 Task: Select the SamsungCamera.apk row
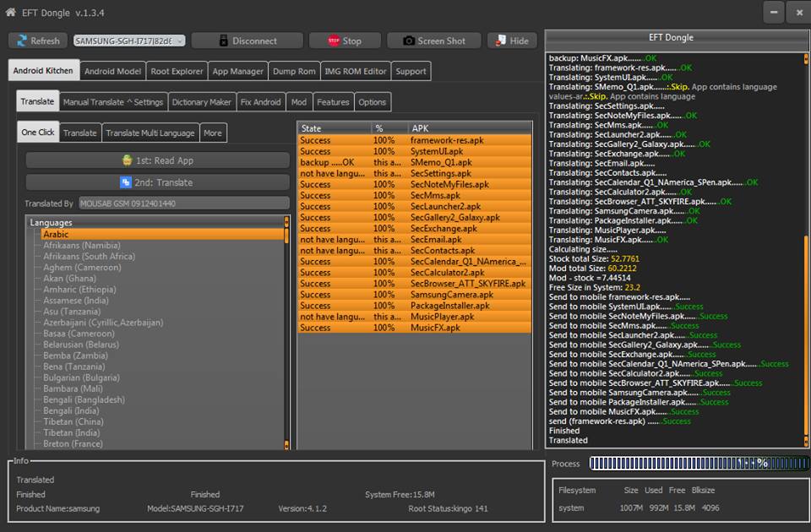[415, 295]
